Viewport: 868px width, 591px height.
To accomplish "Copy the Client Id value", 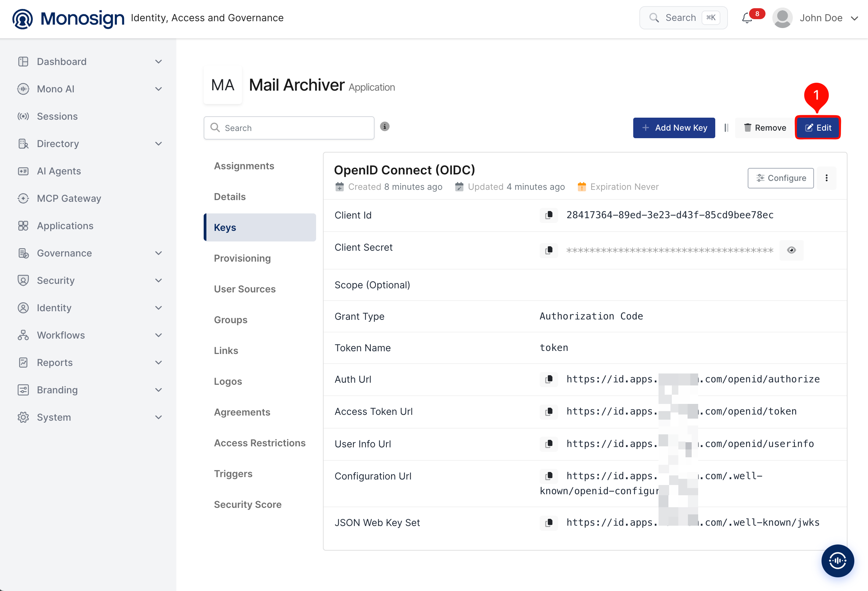I will click(549, 215).
